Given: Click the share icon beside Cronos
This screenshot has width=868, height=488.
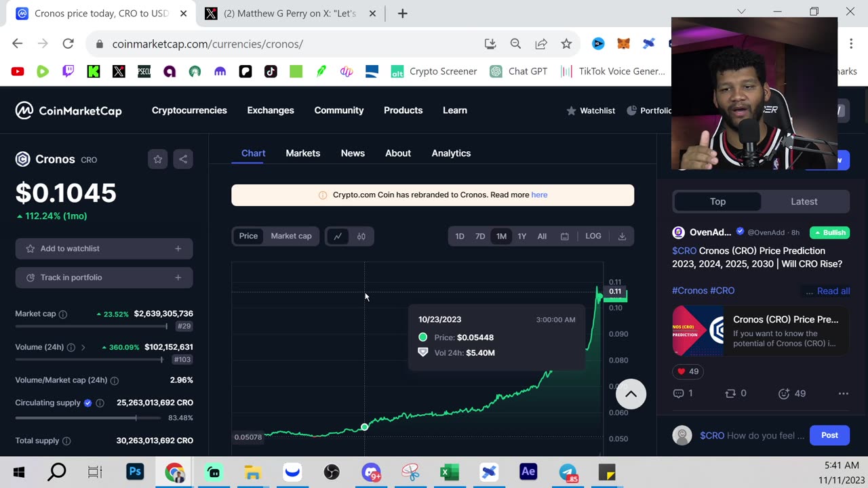Looking at the screenshot, I should click(183, 159).
